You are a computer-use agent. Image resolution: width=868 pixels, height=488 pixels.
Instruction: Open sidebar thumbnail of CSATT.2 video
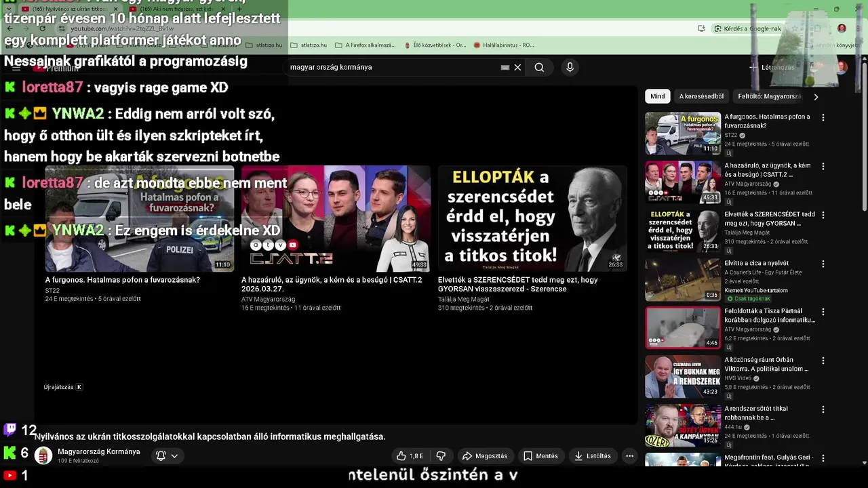tap(683, 182)
